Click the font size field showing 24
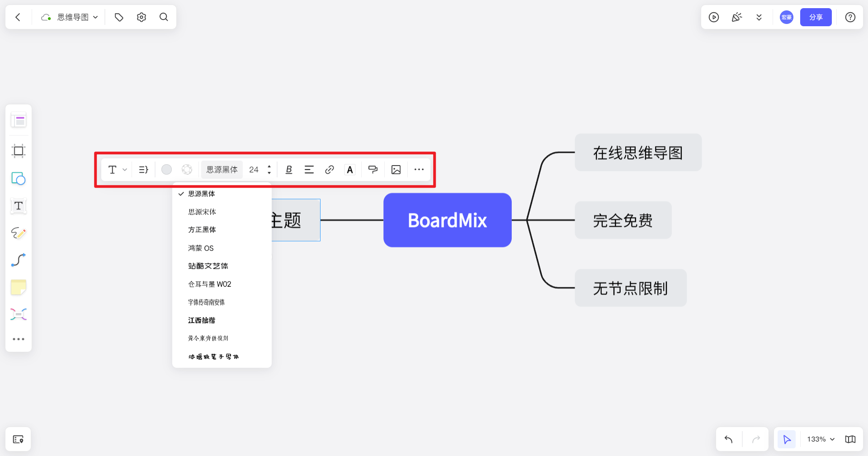 pos(254,170)
